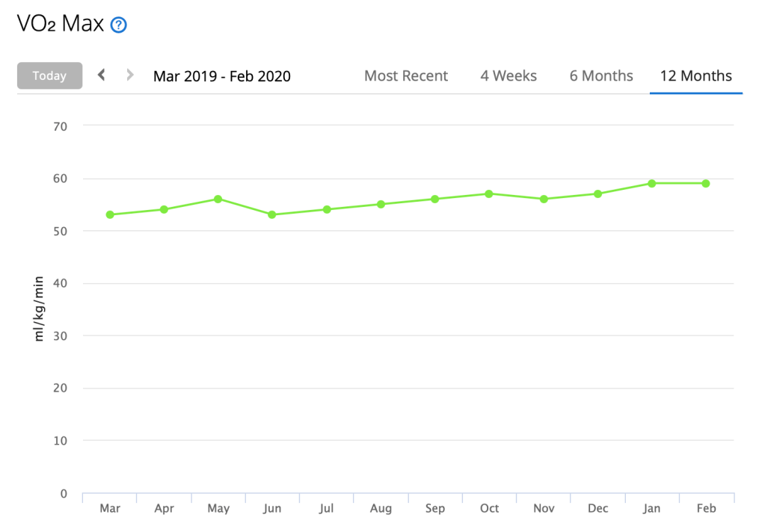
Task: Switch to the Most Recent tab
Action: (x=406, y=75)
